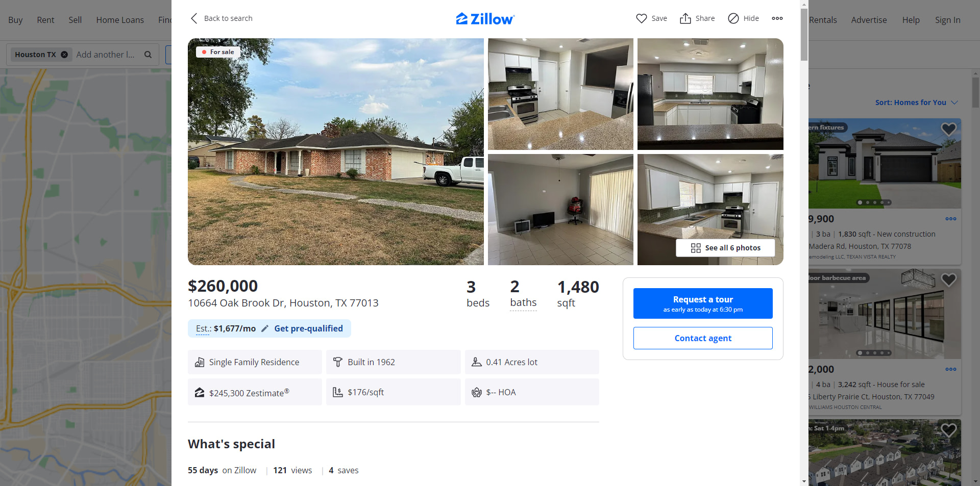
Task: Click the Save heart icon in header
Action: (x=642, y=18)
